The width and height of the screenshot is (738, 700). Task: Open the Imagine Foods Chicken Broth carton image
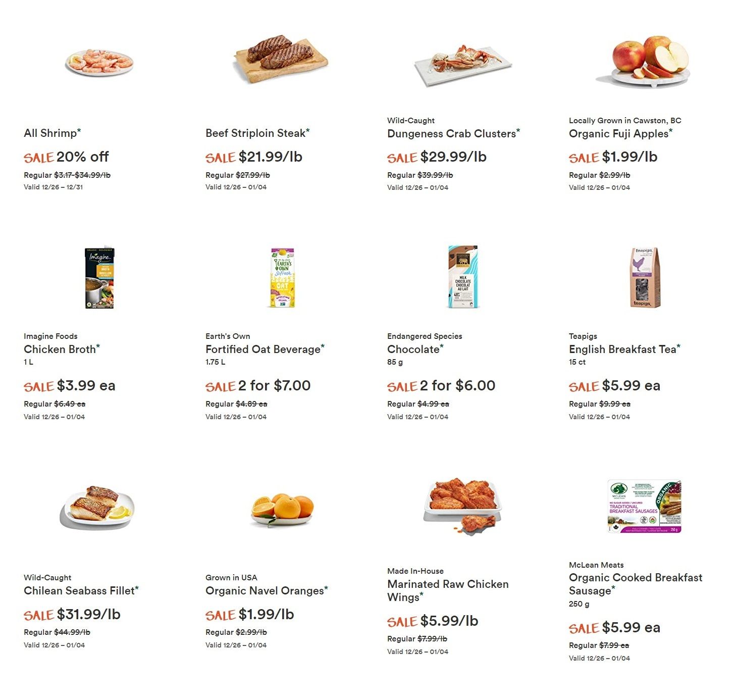99,278
